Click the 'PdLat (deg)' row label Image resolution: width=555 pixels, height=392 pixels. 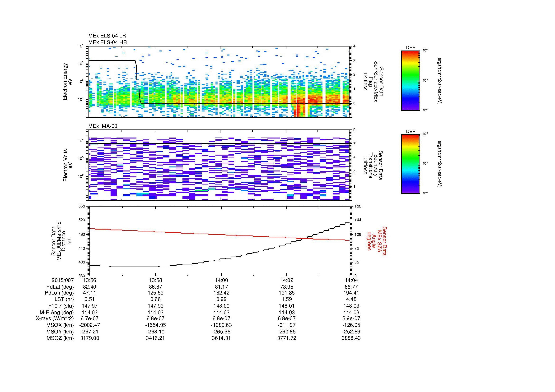[x=60, y=287]
